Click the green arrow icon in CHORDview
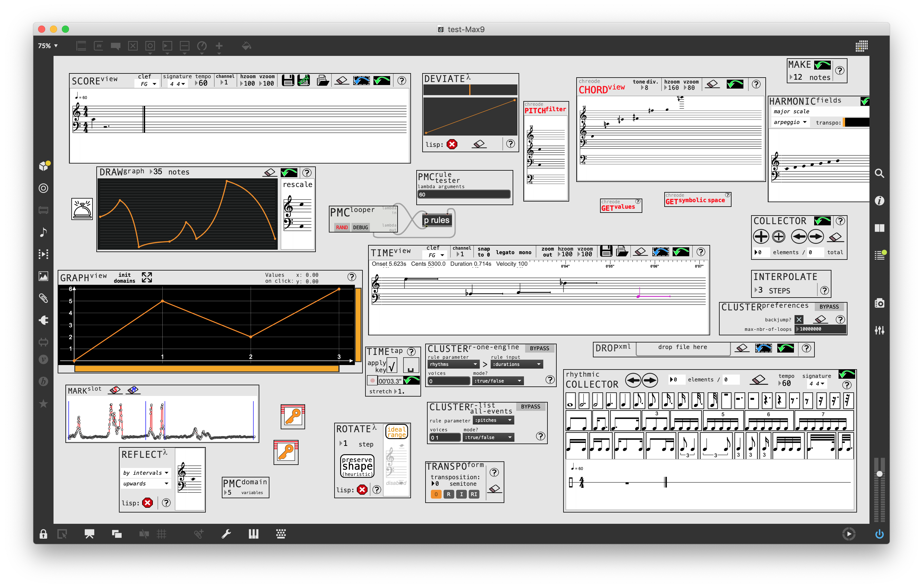The width and height of the screenshot is (923, 588). click(x=734, y=84)
